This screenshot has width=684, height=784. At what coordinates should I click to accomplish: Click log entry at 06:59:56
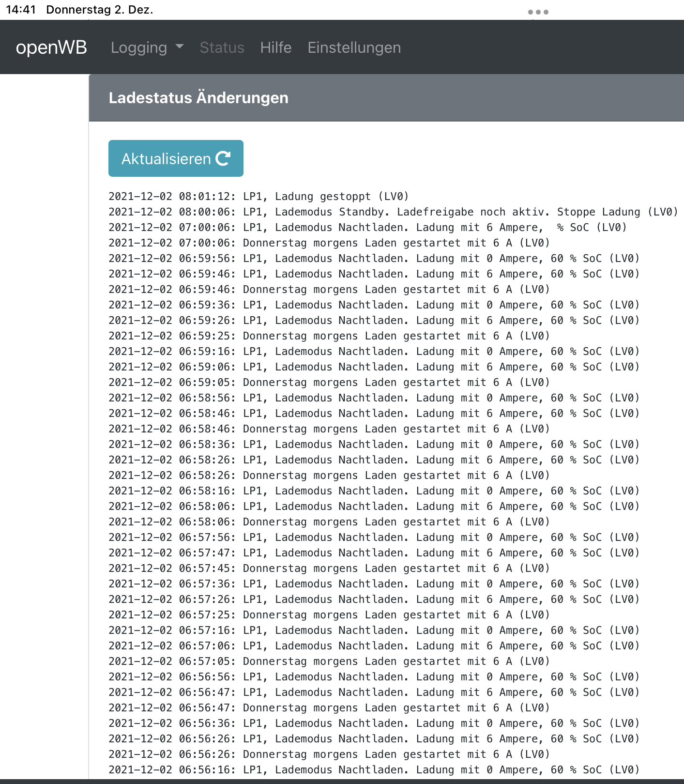coord(374,258)
